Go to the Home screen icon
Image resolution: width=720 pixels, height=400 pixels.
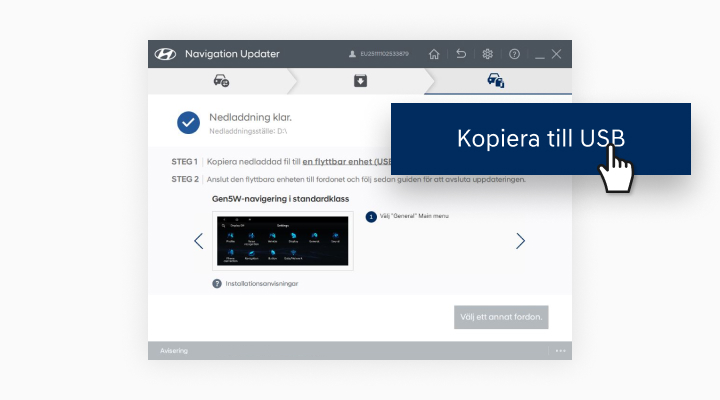[x=434, y=54]
